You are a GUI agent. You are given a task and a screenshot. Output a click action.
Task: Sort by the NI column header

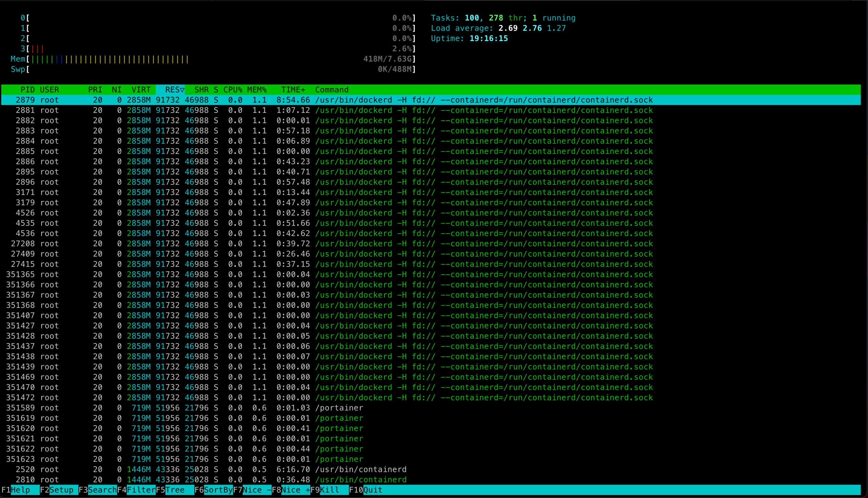click(x=117, y=89)
